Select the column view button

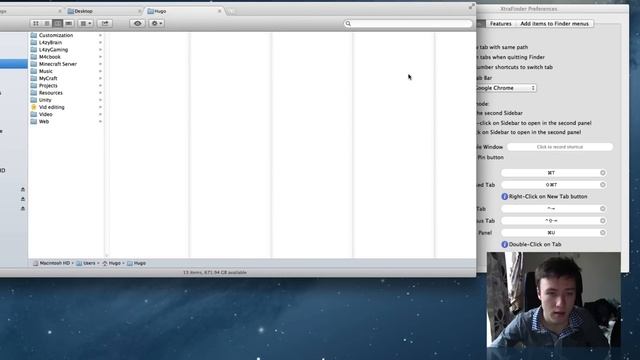pos(58,23)
